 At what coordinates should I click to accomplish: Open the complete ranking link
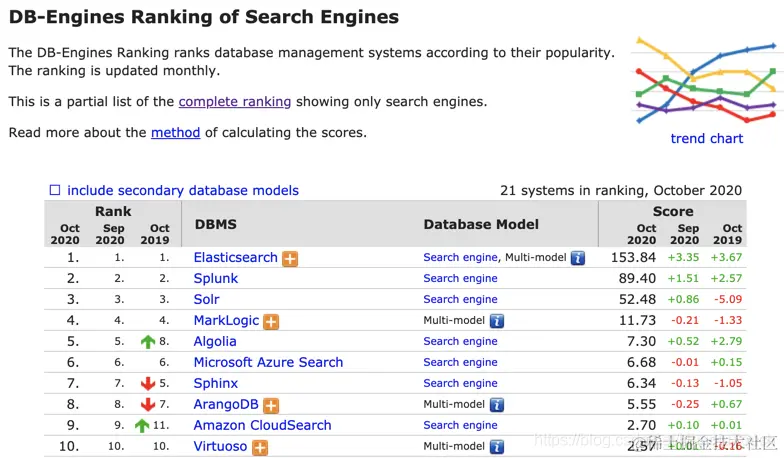tap(235, 101)
